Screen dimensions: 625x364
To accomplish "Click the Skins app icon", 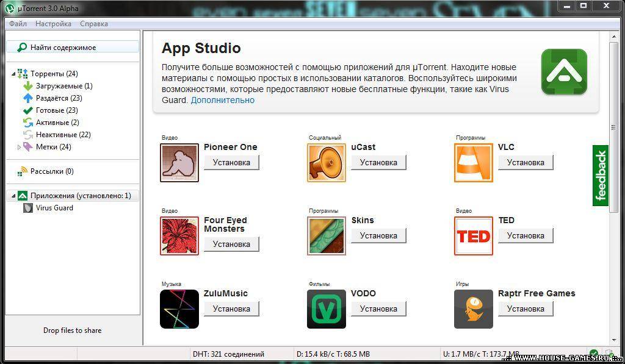I will point(327,236).
